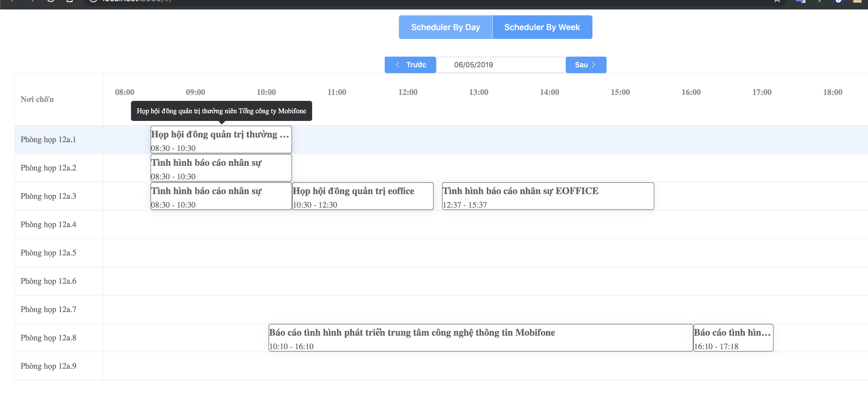868x397 pixels.
Task: Click the right chevron on Sau button
Action: [593, 65]
